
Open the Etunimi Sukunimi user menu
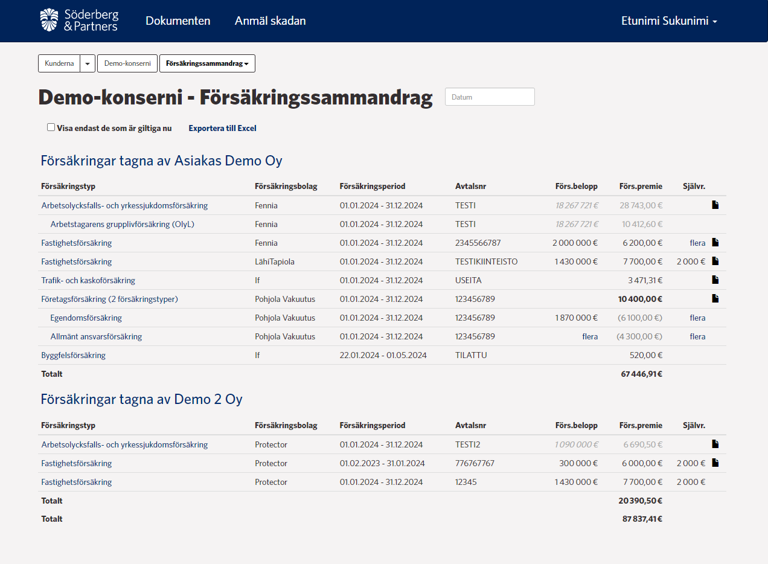coord(669,21)
